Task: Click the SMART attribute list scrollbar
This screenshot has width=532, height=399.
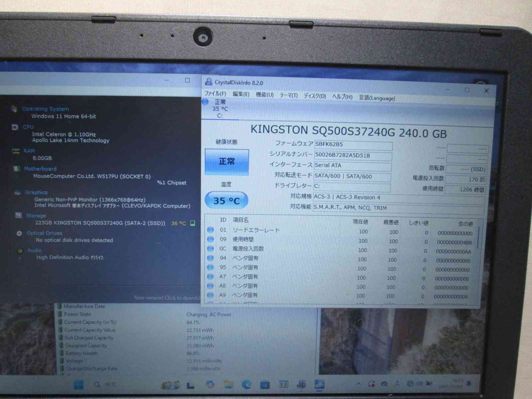Action: pos(478,238)
